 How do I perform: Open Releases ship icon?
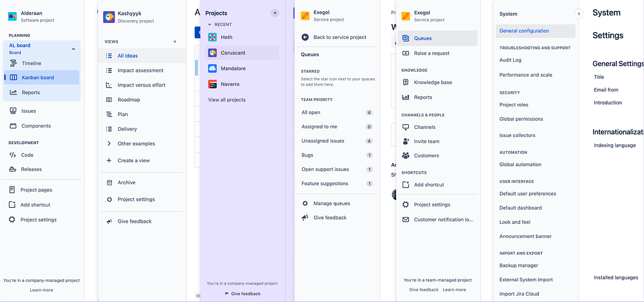(13, 169)
